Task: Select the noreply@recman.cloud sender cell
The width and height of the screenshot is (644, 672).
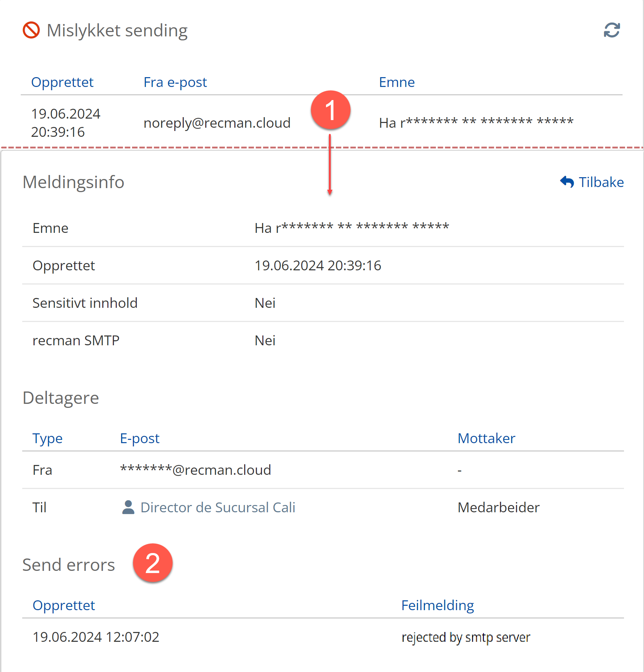Action: point(217,123)
